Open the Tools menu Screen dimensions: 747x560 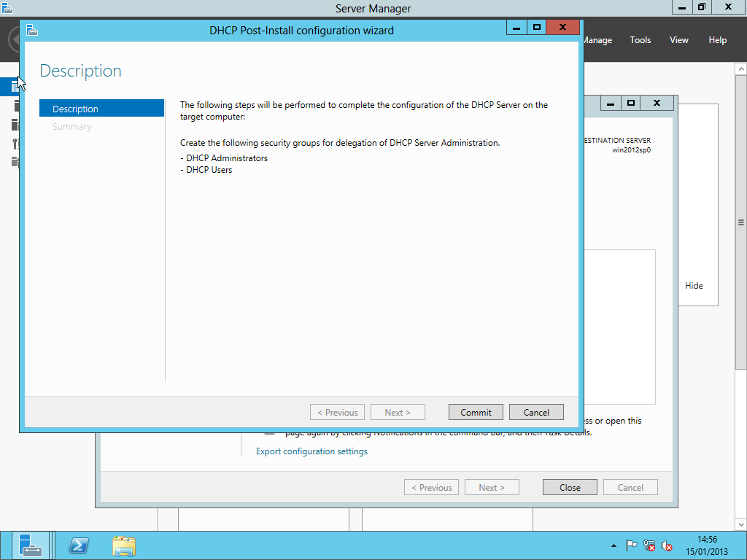pyautogui.click(x=640, y=40)
